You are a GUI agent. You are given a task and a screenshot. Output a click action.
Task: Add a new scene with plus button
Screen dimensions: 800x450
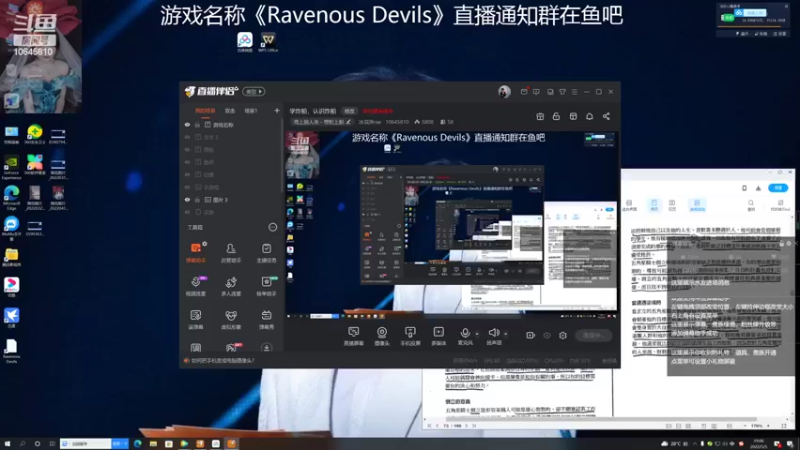277,111
